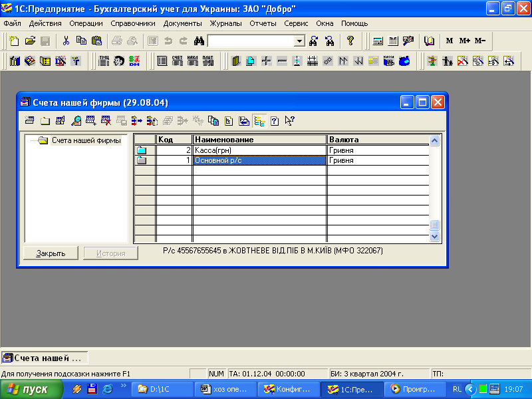
Task: Click the Paste clipboard icon
Action: (96, 41)
